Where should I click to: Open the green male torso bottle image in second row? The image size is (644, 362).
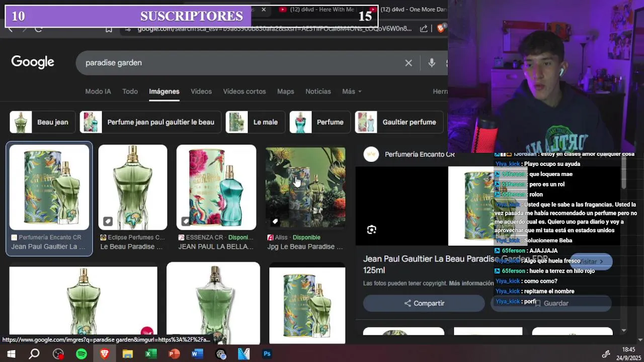point(213,303)
